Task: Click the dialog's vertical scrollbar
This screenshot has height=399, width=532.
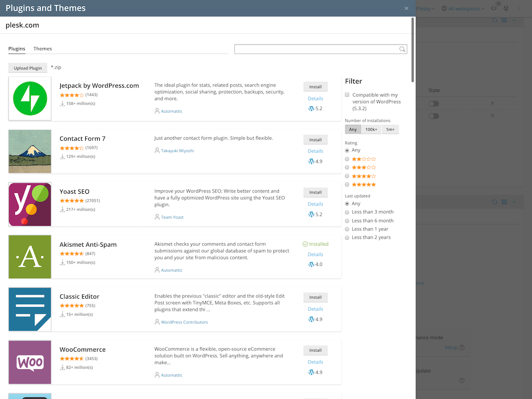Action: tap(413, 50)
